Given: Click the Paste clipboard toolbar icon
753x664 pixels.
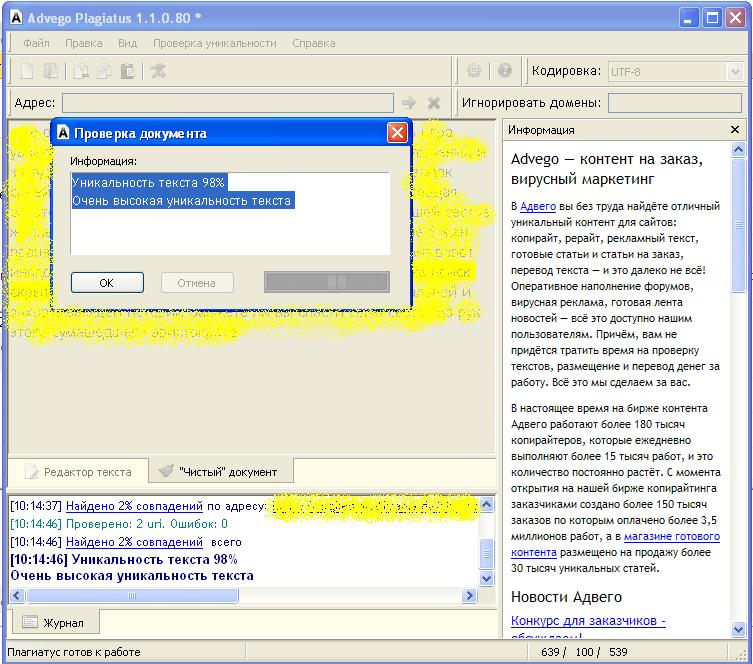Looking at the screenshot, I should point(127,71).
